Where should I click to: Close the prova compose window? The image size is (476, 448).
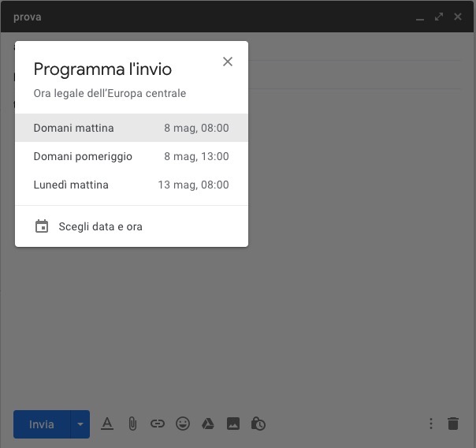[458, 17]
